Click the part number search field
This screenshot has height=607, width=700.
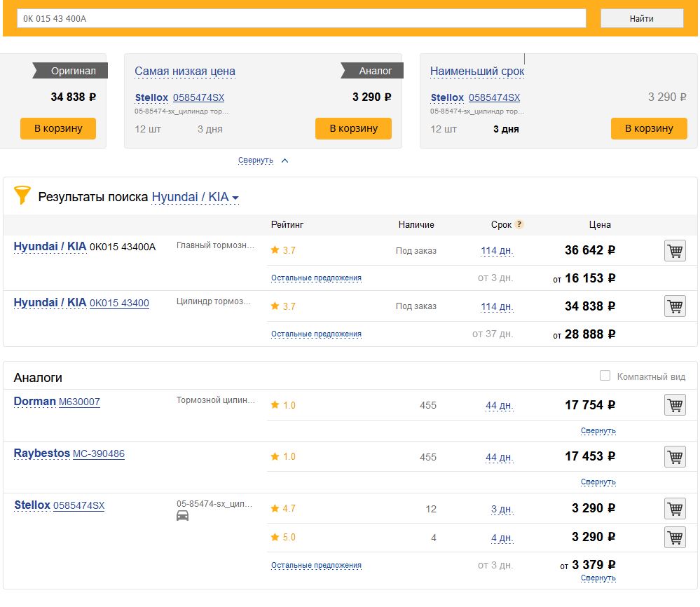point(301,18)
